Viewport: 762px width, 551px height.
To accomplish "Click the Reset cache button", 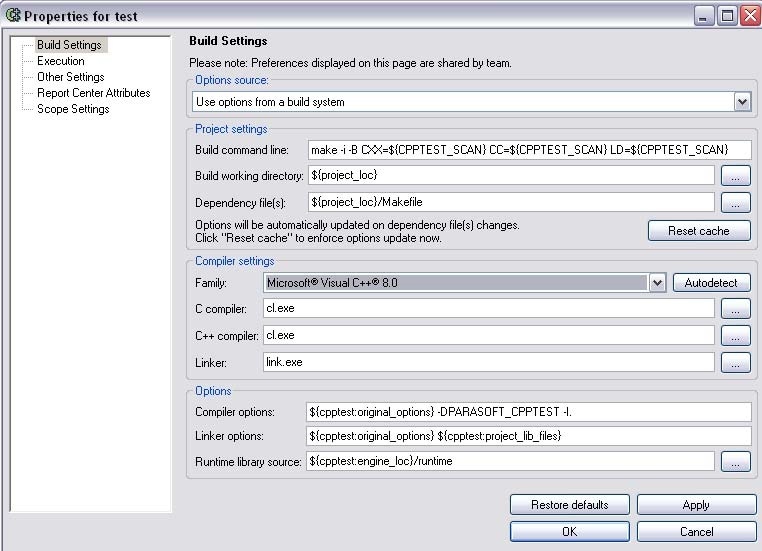I will click(x=699, y=231).
